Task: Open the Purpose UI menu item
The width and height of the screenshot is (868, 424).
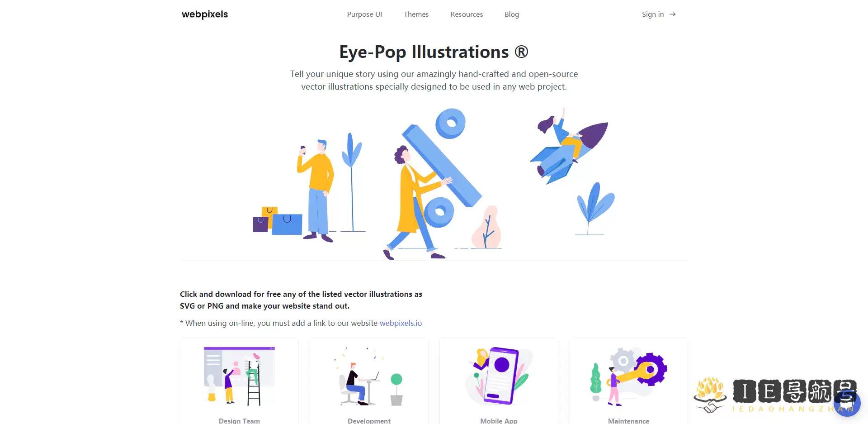Action: click(x=364, y=14)
